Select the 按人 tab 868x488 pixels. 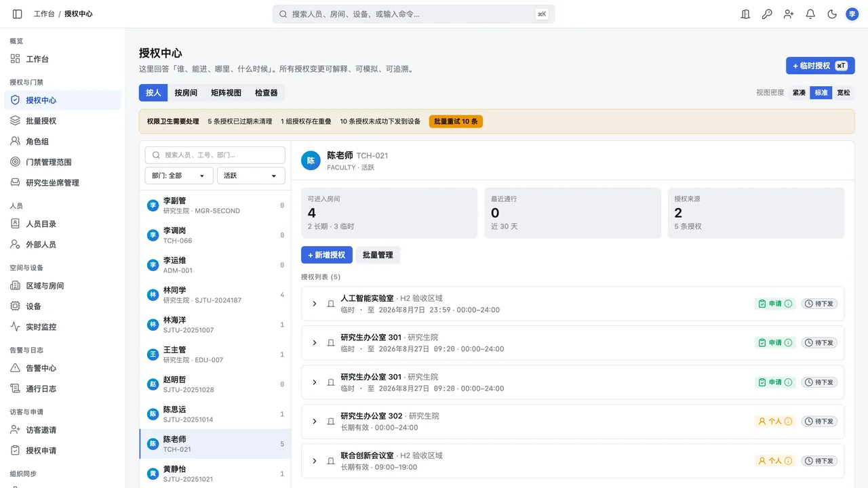tap(153, 93)
